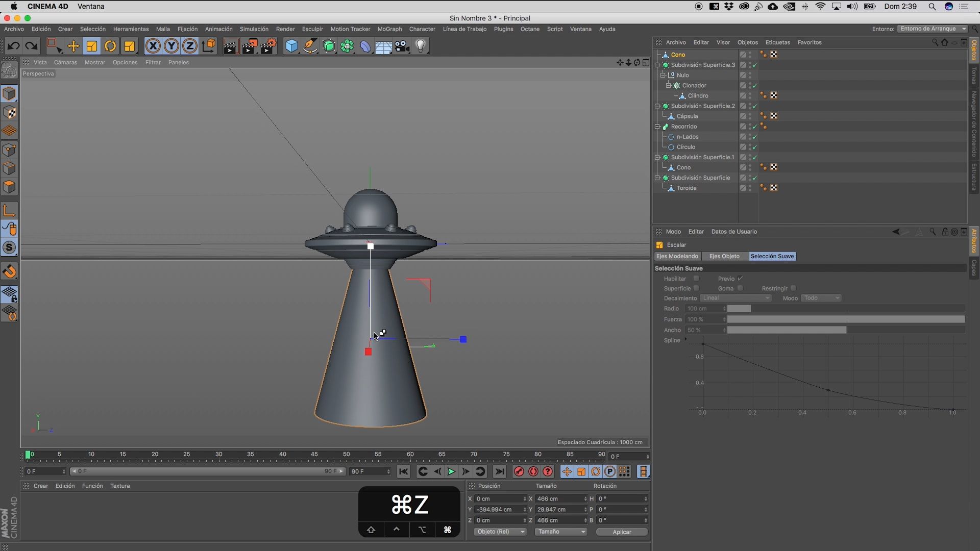The height and width of the screenshot is (551, 980).
Task: Open the Tamaño dropdown
Action: (560, 532)
